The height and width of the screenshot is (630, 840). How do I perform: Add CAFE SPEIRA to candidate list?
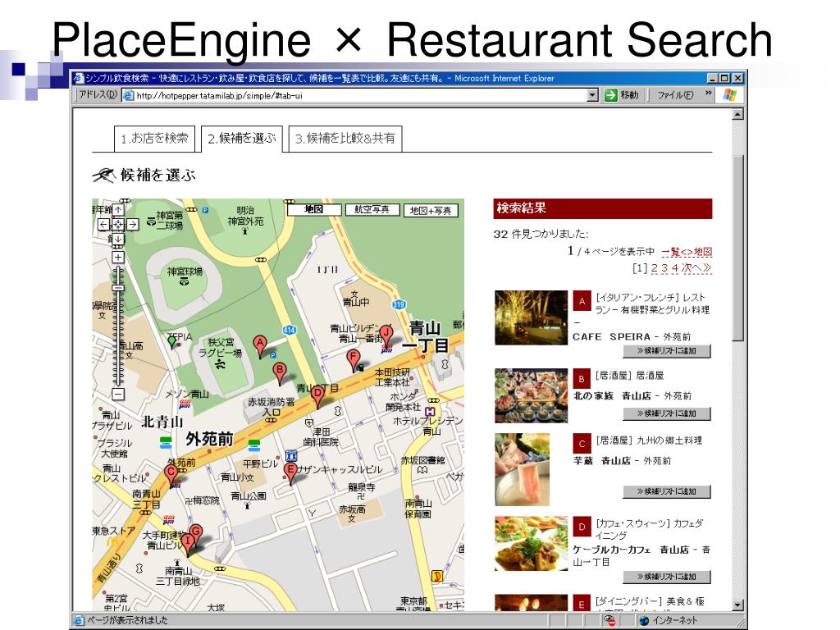point(666,351)
